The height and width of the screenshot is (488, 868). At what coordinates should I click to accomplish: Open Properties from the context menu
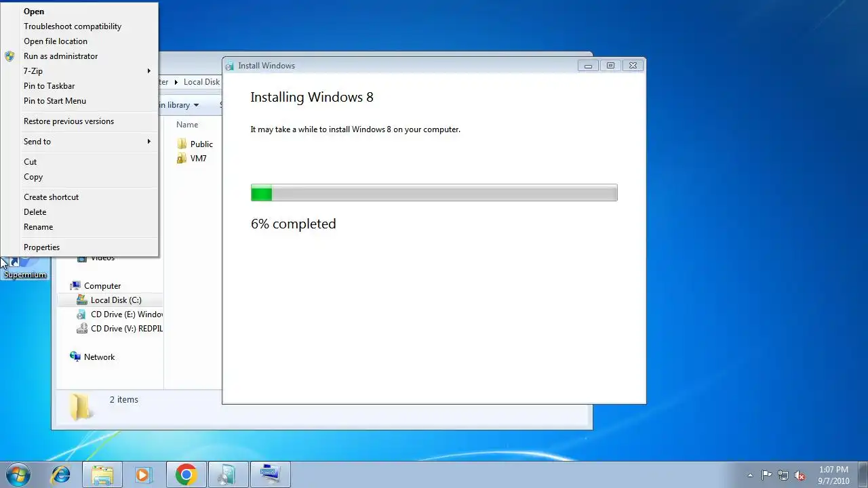click(80, 247)
